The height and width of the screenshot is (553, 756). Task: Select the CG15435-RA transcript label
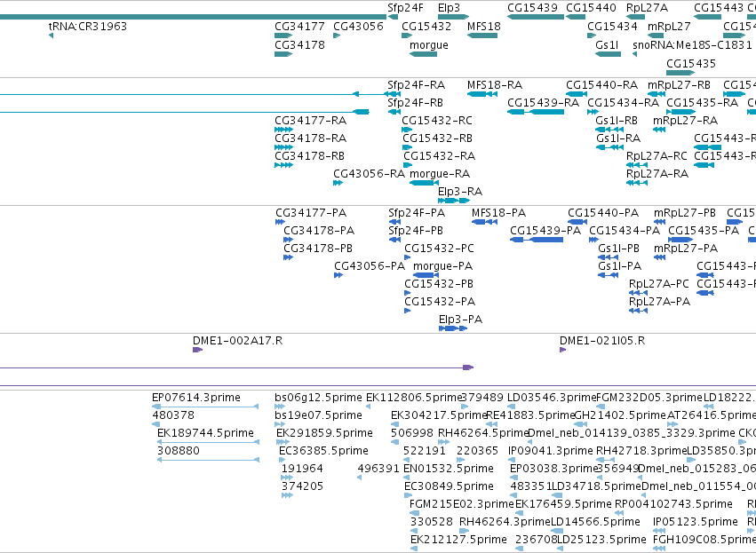702,103
